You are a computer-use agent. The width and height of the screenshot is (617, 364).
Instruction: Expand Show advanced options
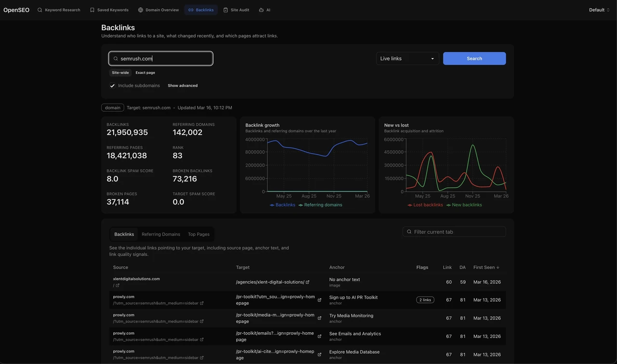[x=183, y=86]
